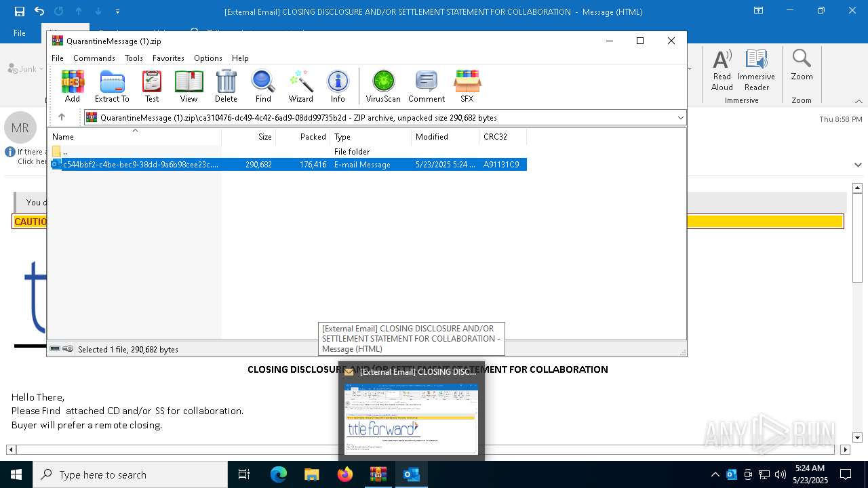Open Outlook ribbon display options
868x488 pixels.
click(759, 11)
